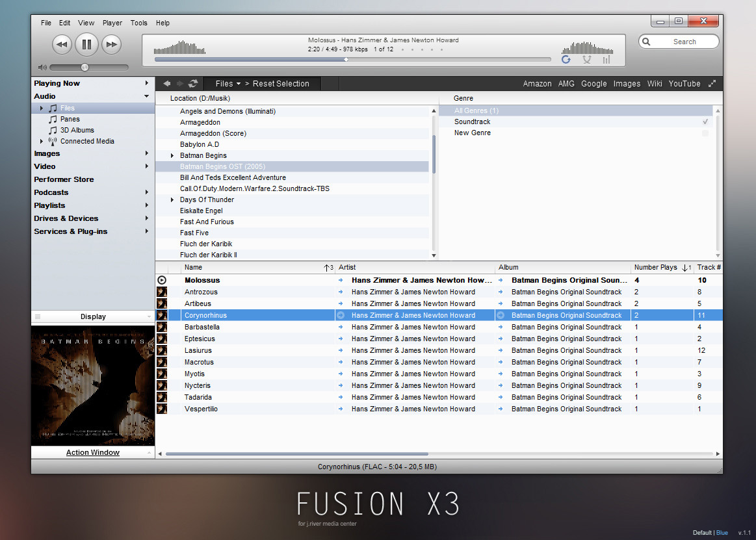The width and height of the screenshot is (756, 540).
Task: Open the File menu
Action: click(x=46, y=23)
